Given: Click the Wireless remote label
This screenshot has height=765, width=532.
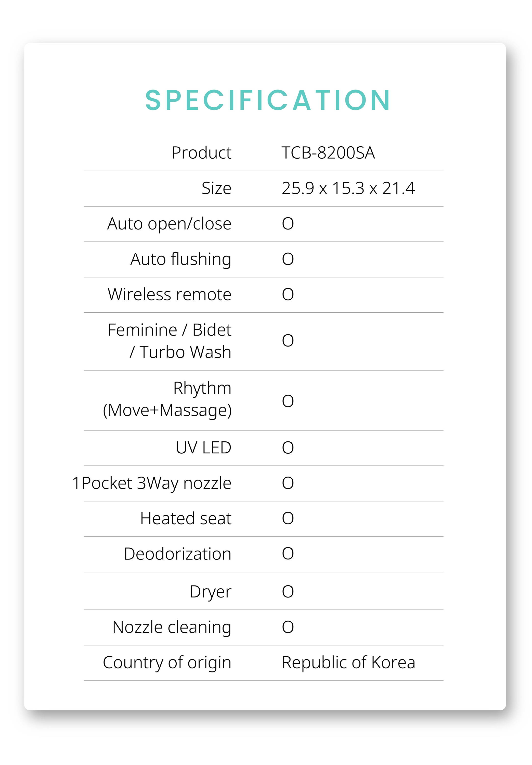Looking at the screenshot, I should click(169, 294).
